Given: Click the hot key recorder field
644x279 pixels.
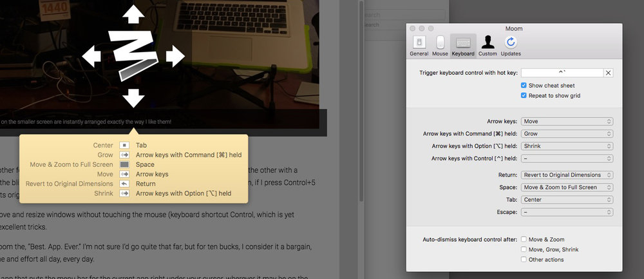Looking at the screenshot, I should point(562,73).
